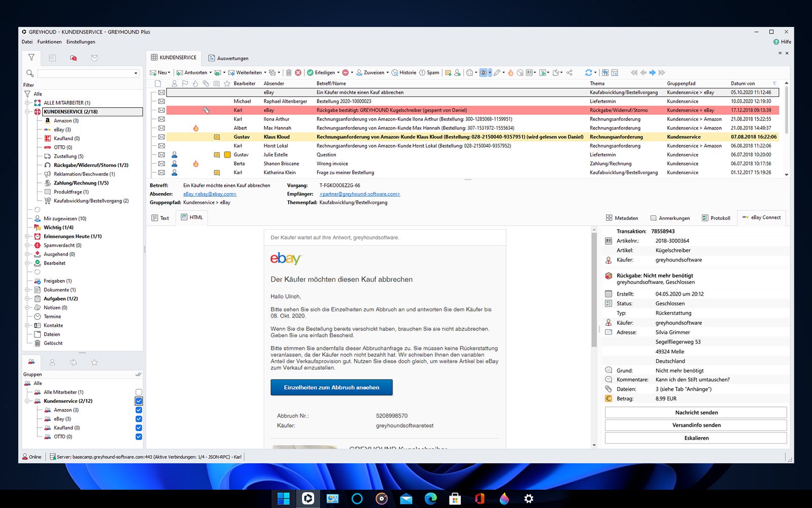Select the filter funnel sidebar icon
Image resolution: width=812 pixels, height=508 pixels.
31,57
